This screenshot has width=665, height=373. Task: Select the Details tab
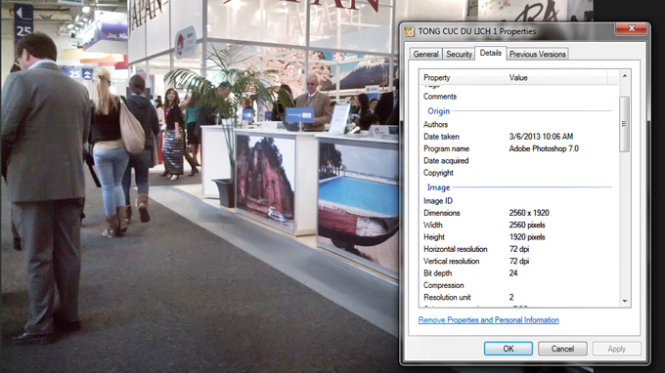[x=490, y=53]
